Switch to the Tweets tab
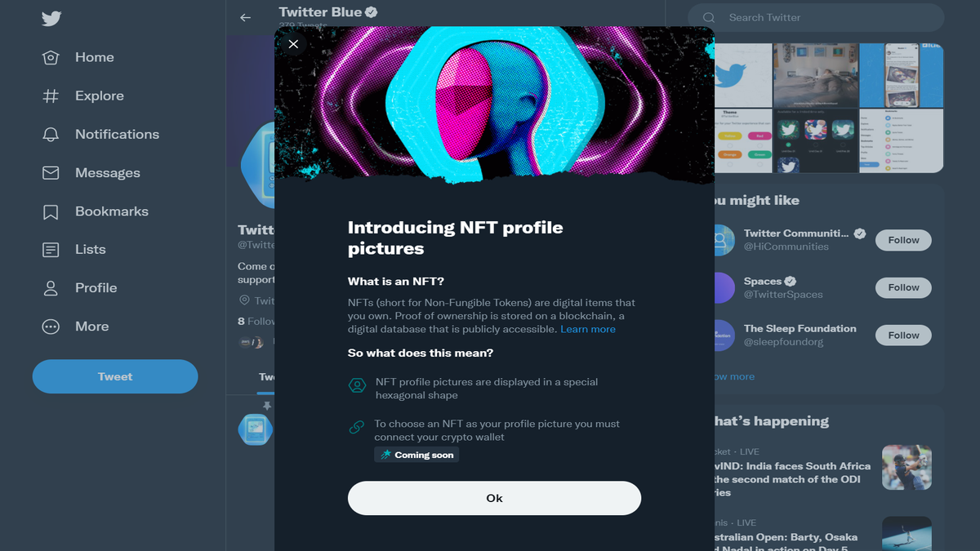Image resolution: width=980 pixels, height=551 pixels. tap(269, 376)
